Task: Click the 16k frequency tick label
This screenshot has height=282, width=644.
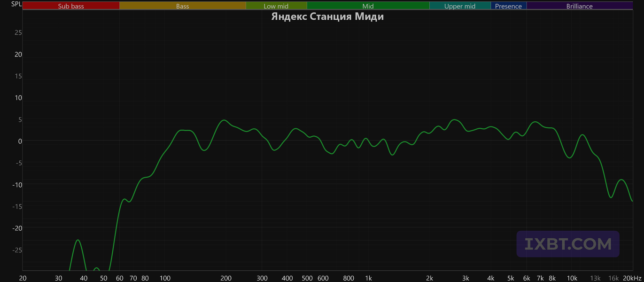Action: (613, 278)
